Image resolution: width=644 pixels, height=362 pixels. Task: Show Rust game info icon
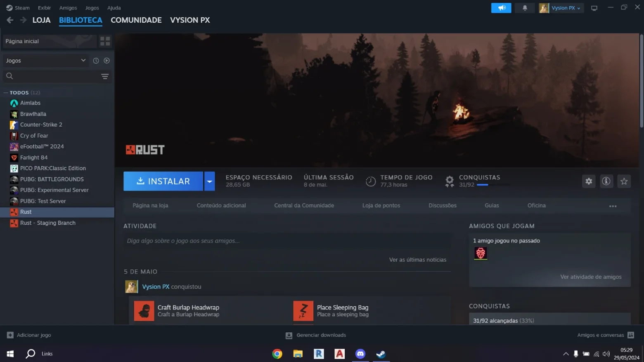point(606,181)
